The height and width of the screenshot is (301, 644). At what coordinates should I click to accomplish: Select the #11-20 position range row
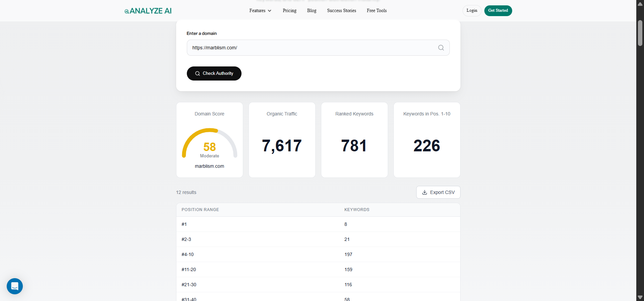pyautogui.click(x=318, y=269)
